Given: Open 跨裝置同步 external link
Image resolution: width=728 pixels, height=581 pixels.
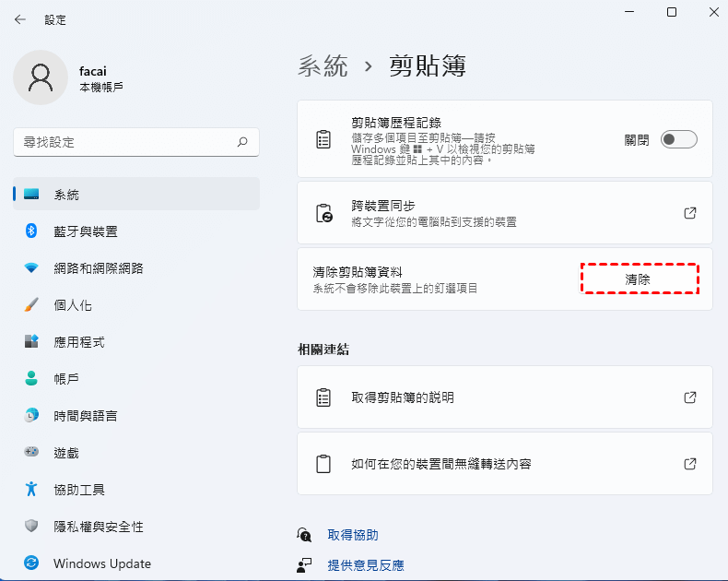Looking at the screenshot, I should [x=689, y=213].
